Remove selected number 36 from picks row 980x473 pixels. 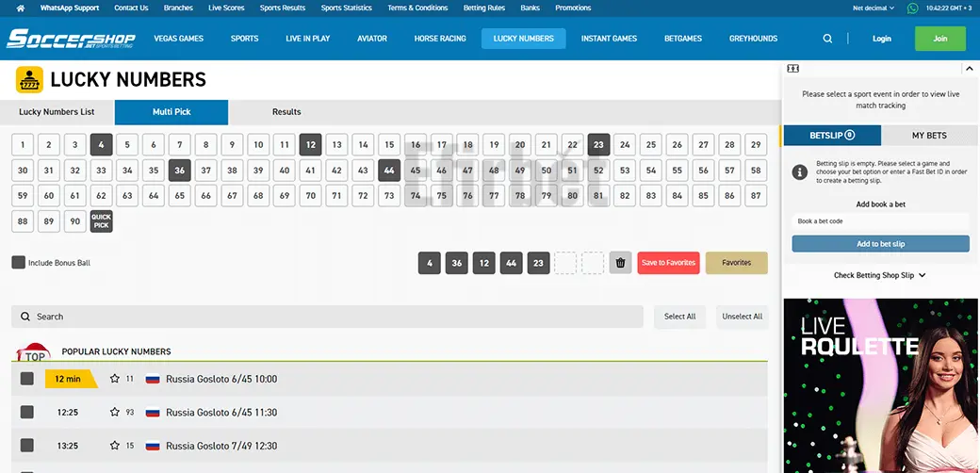(x=457, y=263)
